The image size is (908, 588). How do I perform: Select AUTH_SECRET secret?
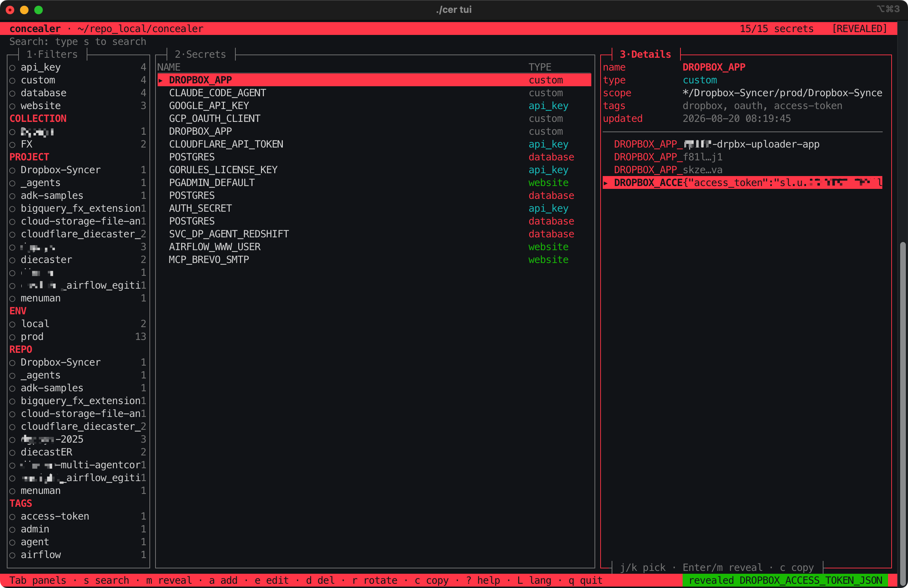[374, 208]
